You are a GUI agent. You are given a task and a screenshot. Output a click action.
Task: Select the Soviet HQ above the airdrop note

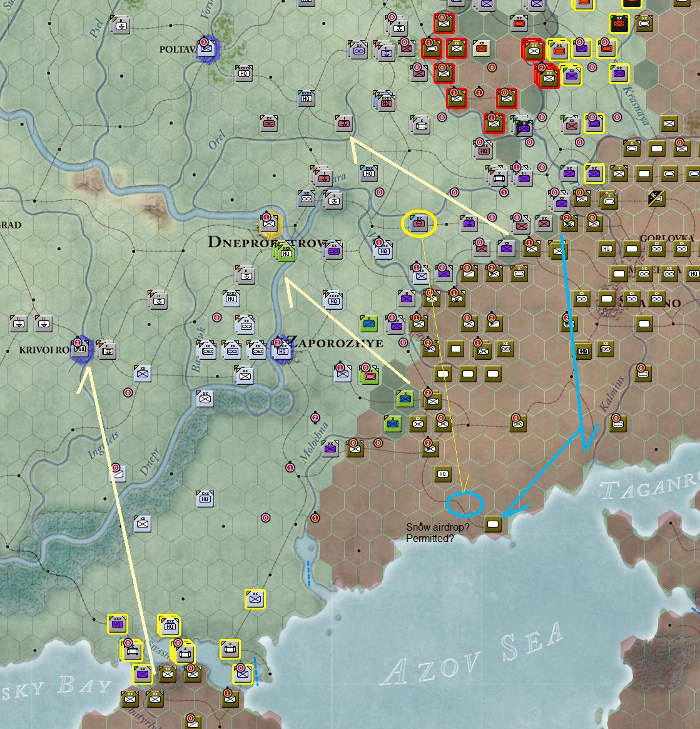(442, 474)
